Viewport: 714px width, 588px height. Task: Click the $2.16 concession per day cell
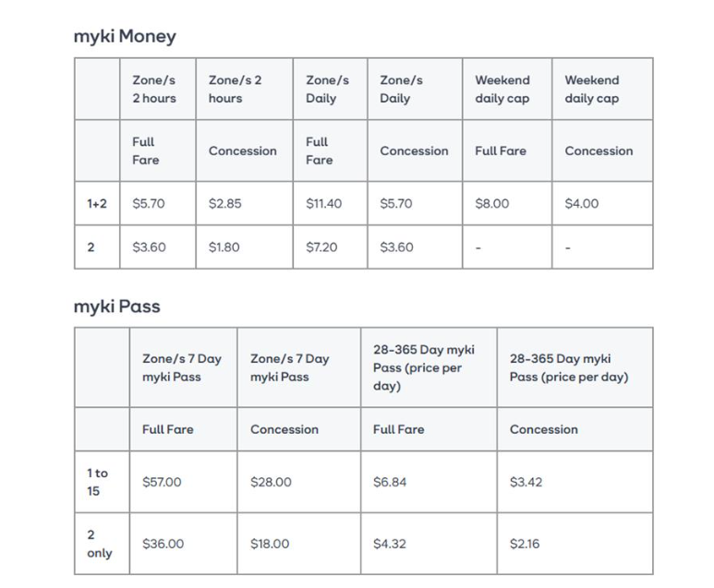coord(526,544)
